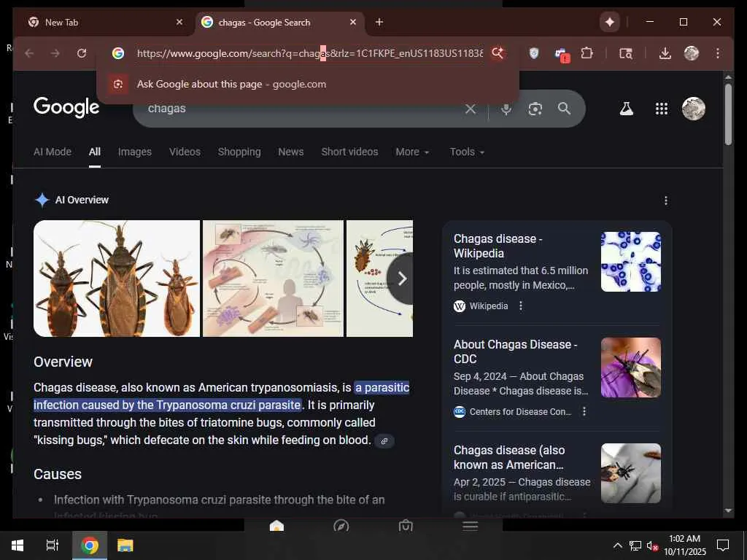Viewport: 747px width, 560px height.
Task: Click the page vertical scrollbar thumb
Action: pyautogui.click(x=728, y=114)
